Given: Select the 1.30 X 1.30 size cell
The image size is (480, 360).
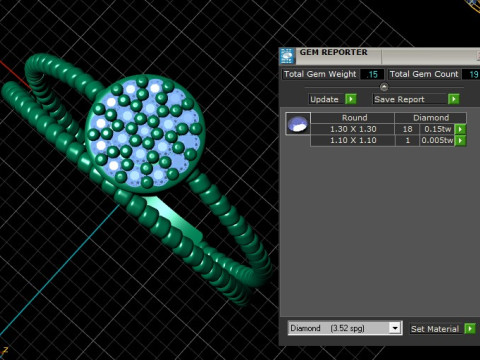Looking at the screenshot, I should (353, 129).
